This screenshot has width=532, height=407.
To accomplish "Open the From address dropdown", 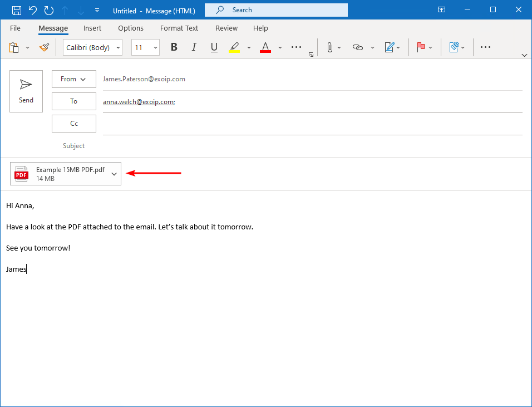I will (73, 79).
